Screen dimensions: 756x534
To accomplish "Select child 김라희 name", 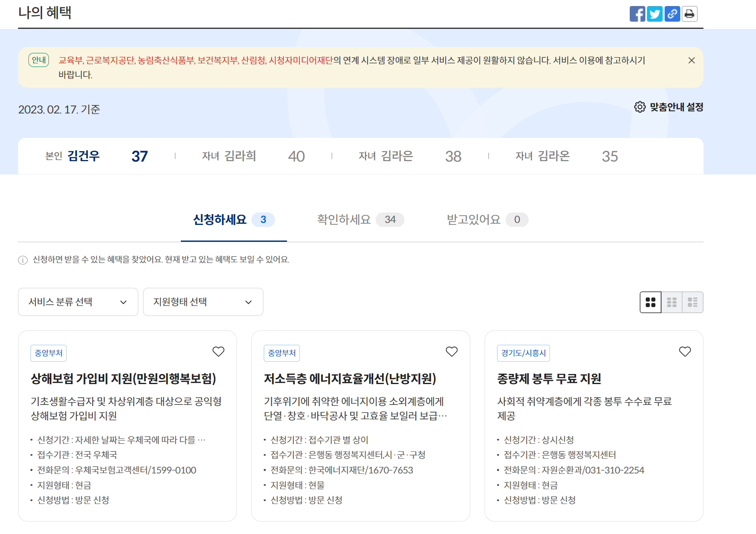I will pos(241,156).
